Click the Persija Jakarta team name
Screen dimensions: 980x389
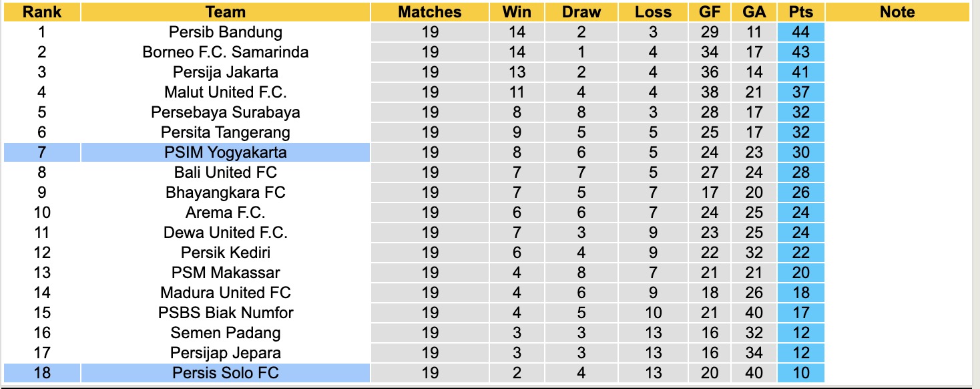pos(226,72)
